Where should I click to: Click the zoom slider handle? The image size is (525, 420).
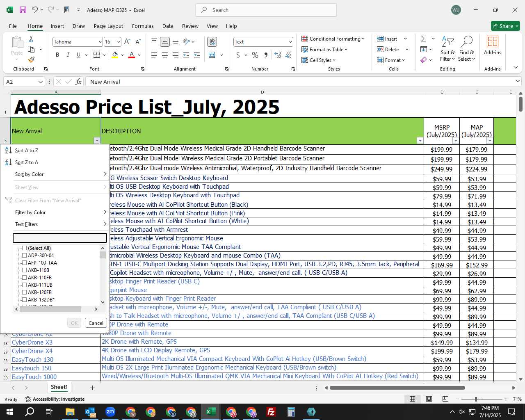476,399
